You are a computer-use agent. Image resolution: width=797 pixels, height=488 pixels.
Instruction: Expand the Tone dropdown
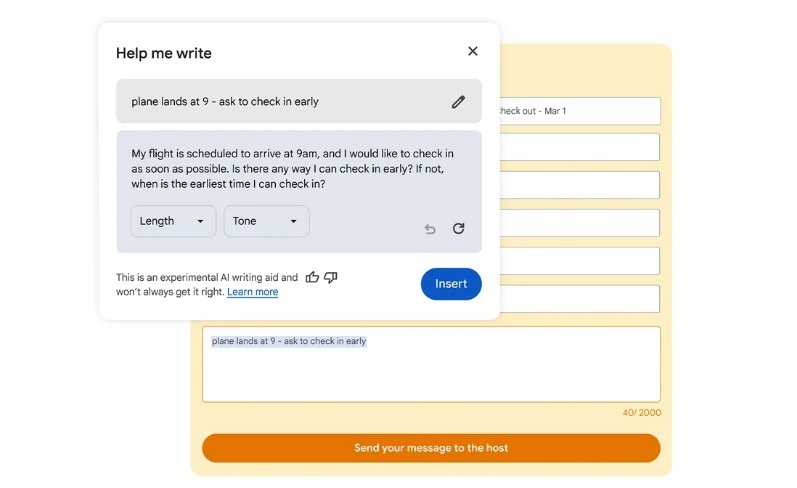coord(266,221)
